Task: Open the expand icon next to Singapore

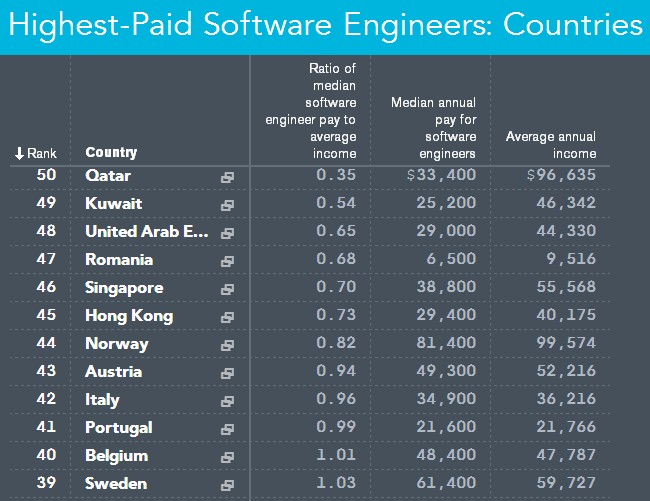Action: [228, 289]
